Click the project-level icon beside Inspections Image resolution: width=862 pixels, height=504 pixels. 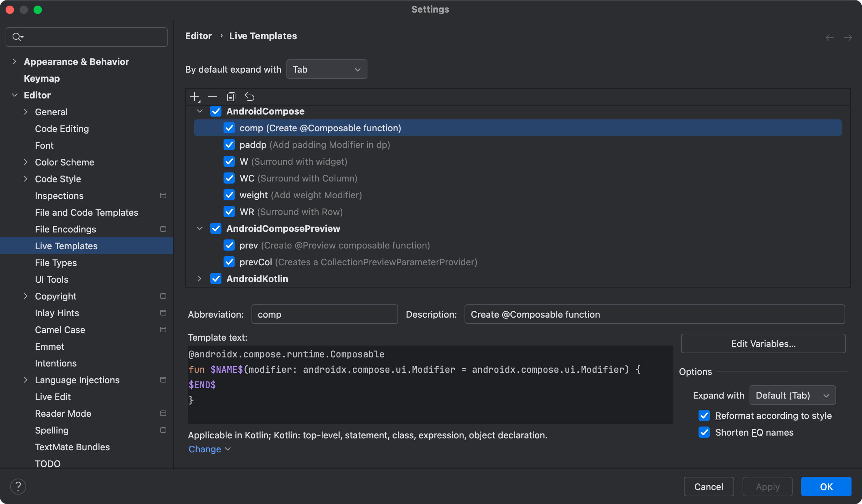163,195
